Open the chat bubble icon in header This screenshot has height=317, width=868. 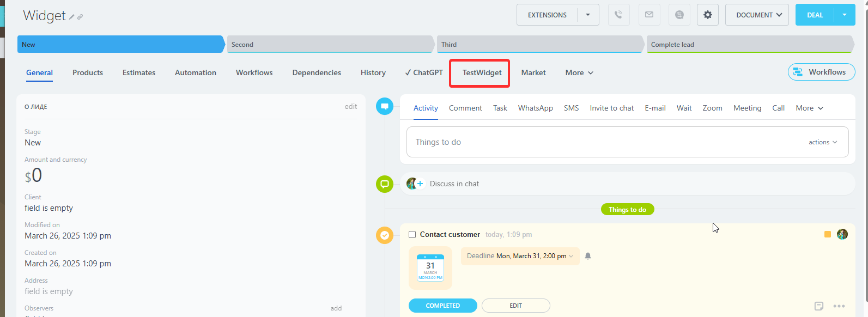pyautogui.click(x=679, y=15)
